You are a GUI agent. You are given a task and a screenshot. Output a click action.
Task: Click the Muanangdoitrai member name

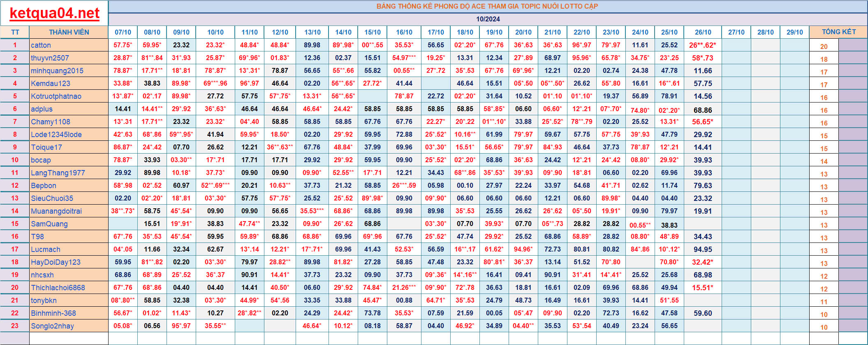[56, 211]
